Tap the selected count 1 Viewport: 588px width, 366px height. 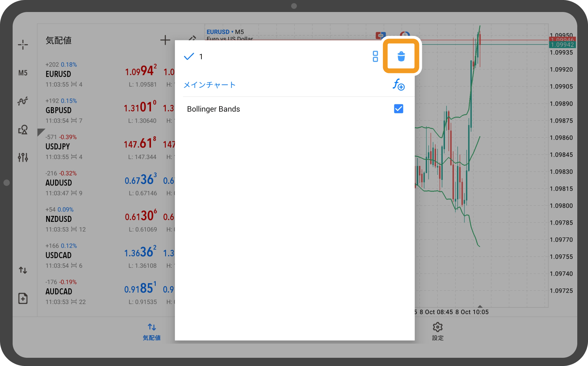coord(201,57)
